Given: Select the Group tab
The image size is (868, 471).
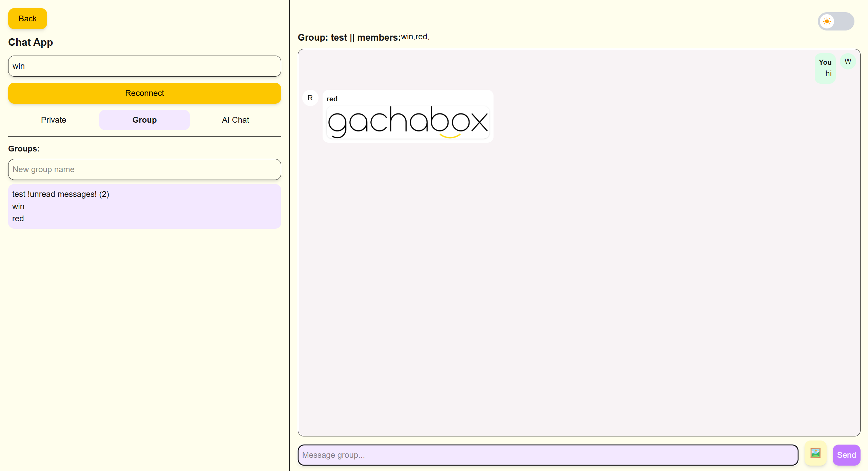Looking at the screenshot, I should [x=144, y=120].
